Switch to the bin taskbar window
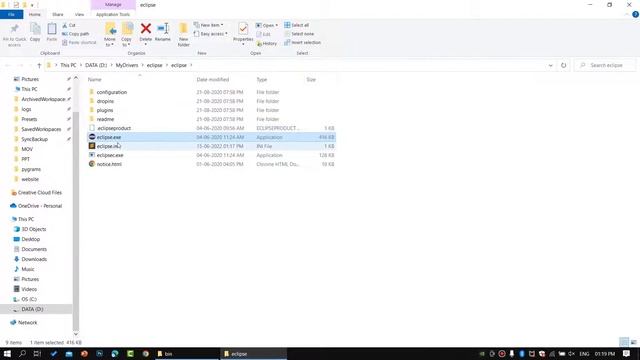Image resolution: width=640 pixels, height=360 pixels. tap(187, 354)
